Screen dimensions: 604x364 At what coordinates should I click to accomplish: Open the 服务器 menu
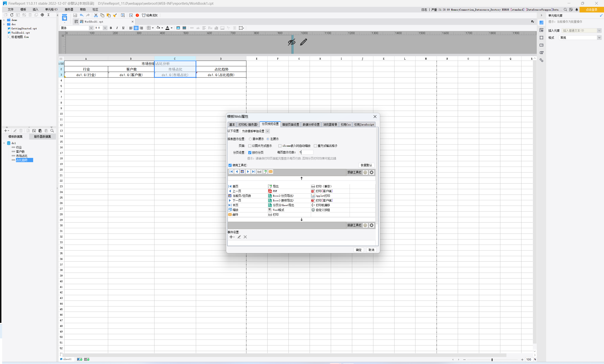(x=69, y=9)
